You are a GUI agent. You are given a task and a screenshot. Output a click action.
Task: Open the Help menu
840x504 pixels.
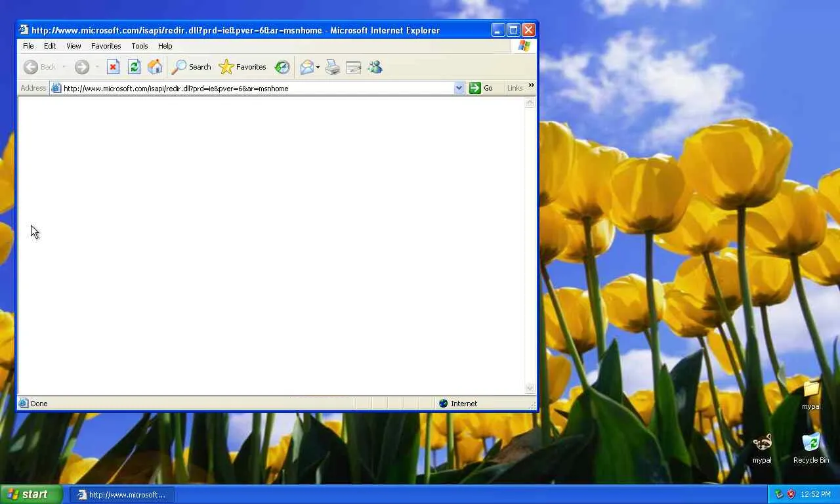click(x=165, y=46)
